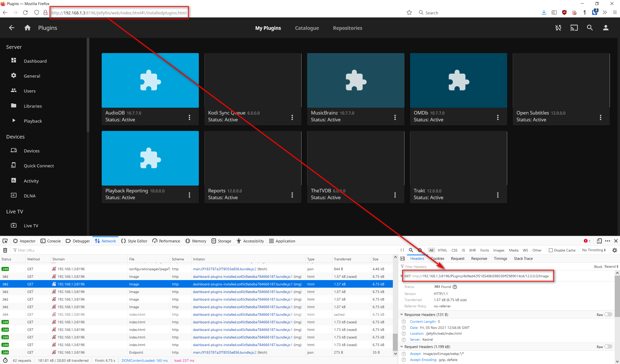Click the cast to device icon

[574, 28]
